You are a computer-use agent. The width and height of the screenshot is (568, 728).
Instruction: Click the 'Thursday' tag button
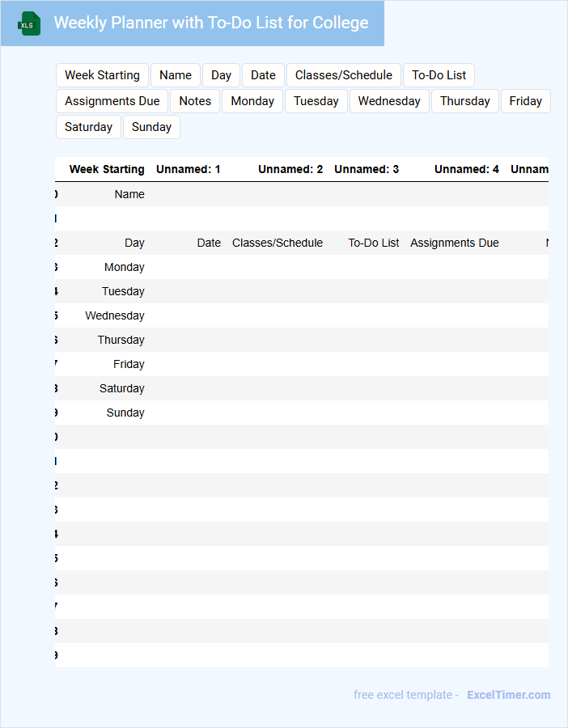pyautogui.click(x=464, y=101)
